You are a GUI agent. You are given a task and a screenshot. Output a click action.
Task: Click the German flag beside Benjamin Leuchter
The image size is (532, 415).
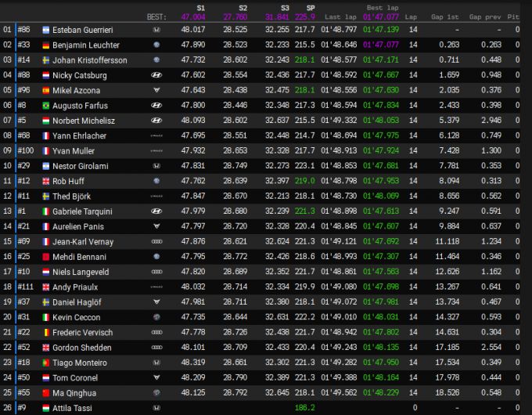coord(45,45)
